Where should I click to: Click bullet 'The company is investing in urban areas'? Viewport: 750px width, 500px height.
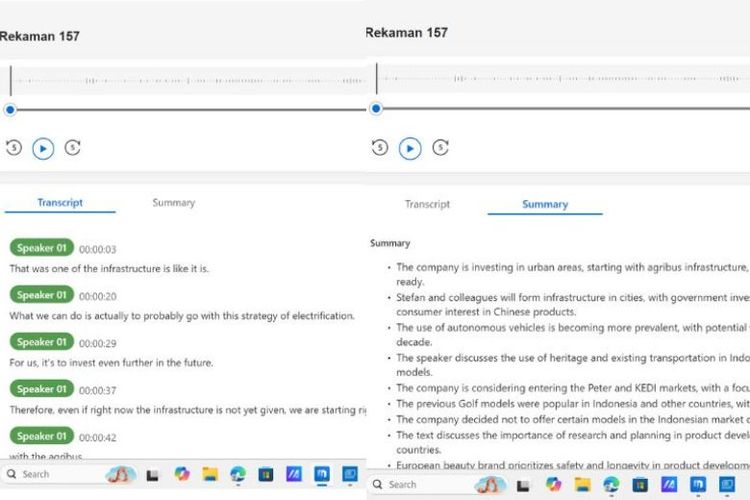573,274
